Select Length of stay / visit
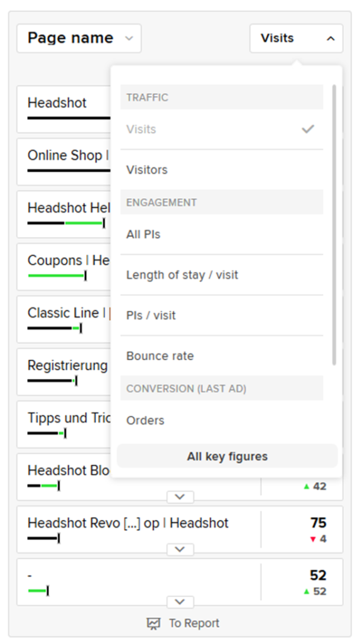This screenshot has width=362, height=644. [x=222, y=275]
